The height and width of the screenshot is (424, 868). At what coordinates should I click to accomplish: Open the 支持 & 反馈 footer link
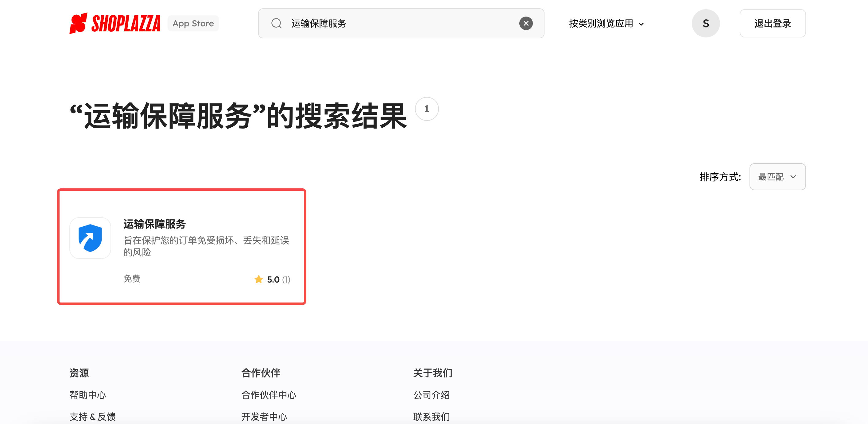(x=92, y=417)
